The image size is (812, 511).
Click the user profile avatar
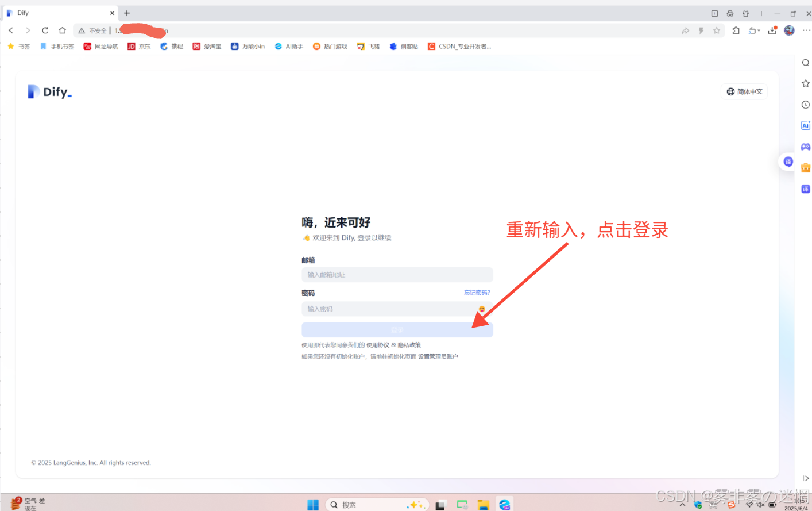(790, 30)
